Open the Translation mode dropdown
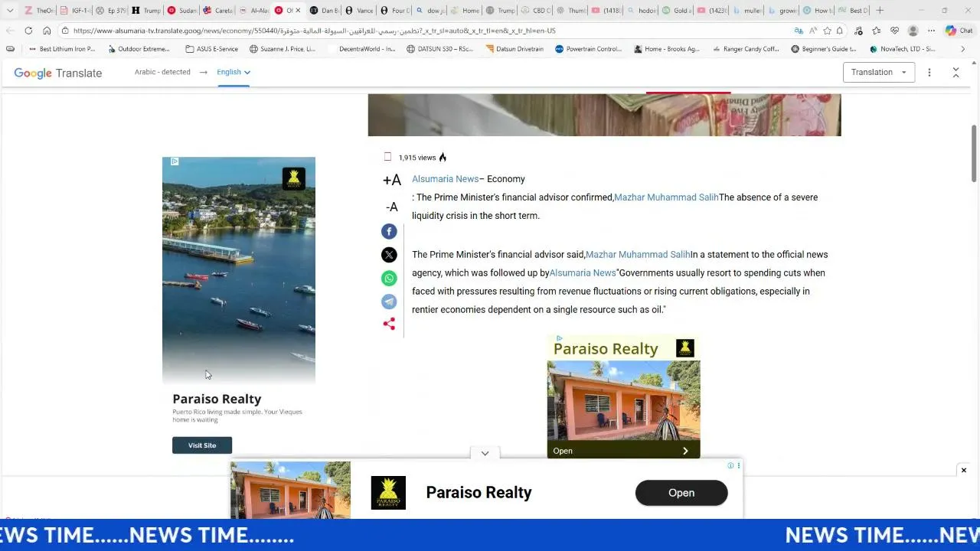 pyautogui.click(x=879, y=72)
